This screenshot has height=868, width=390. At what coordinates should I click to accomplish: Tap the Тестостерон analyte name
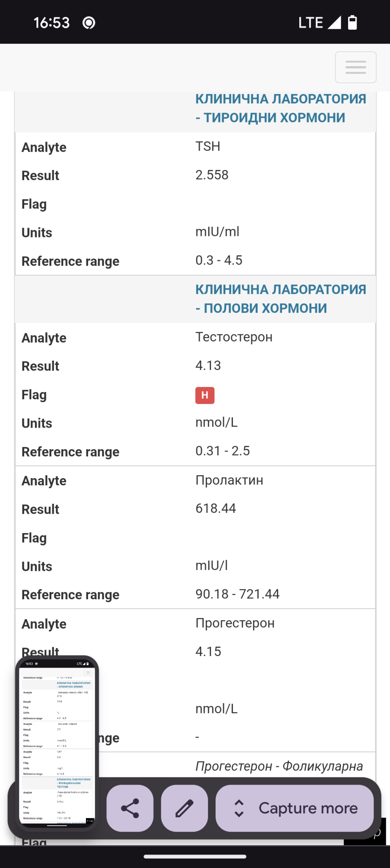234,337
